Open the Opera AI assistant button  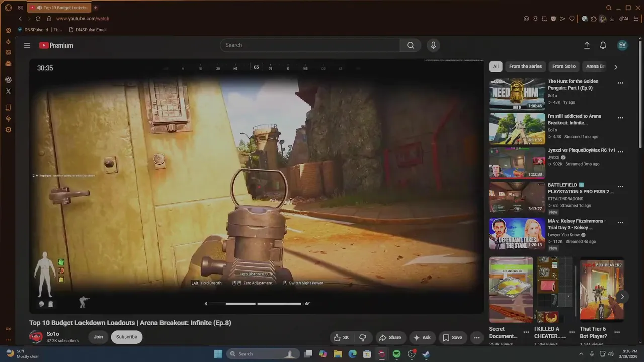pyautogui.click(x=624, y=19)
